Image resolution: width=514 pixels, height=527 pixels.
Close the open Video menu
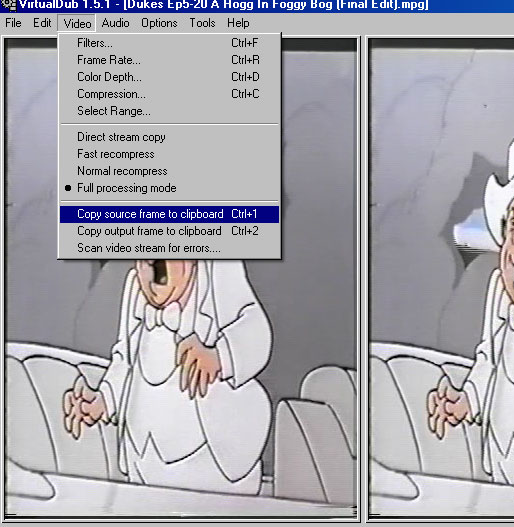pyautogui.click(x=77, y=23)
